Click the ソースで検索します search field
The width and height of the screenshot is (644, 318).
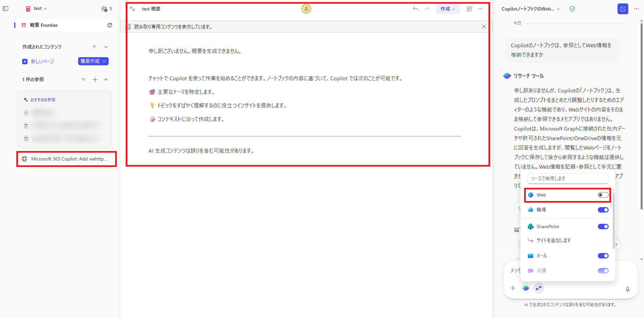click(x=568, y=178)
